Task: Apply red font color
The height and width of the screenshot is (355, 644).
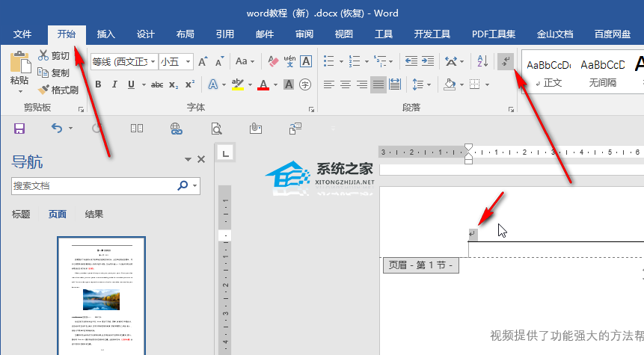Action: point(263,84)
